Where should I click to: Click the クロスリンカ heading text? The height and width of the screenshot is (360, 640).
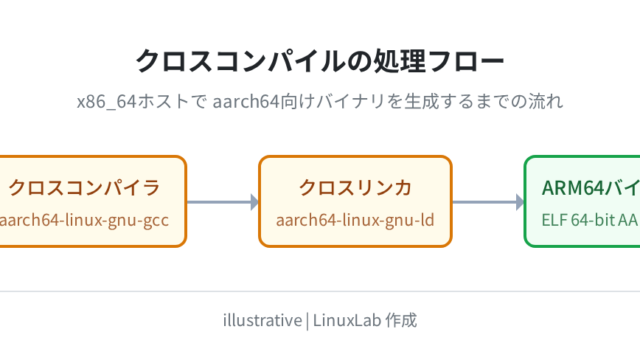pyautogui.click(x=355, y=188)
